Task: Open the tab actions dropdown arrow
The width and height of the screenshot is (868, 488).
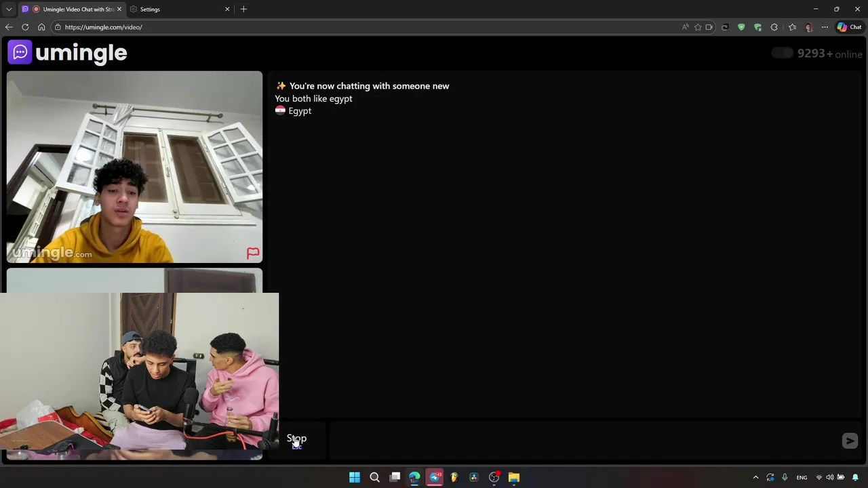Action: [x=8, y=9]
